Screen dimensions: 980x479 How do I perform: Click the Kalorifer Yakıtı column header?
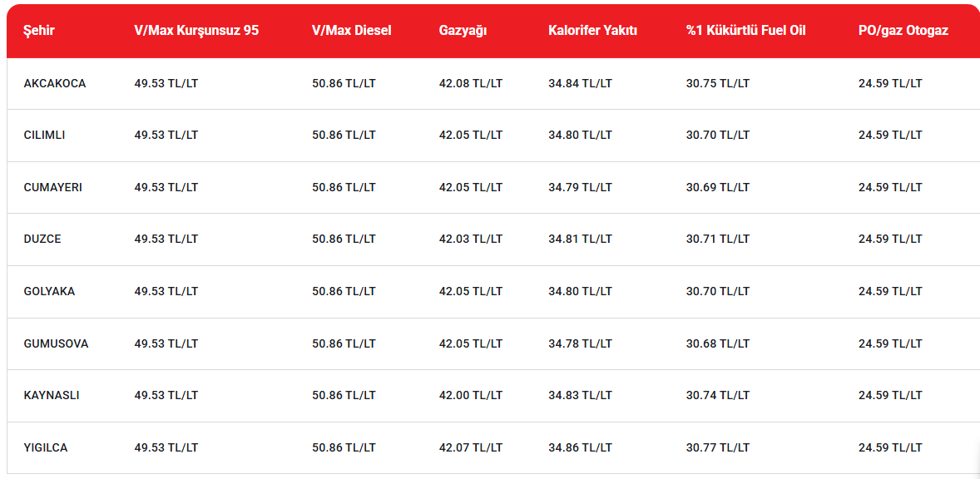[592, 31]
